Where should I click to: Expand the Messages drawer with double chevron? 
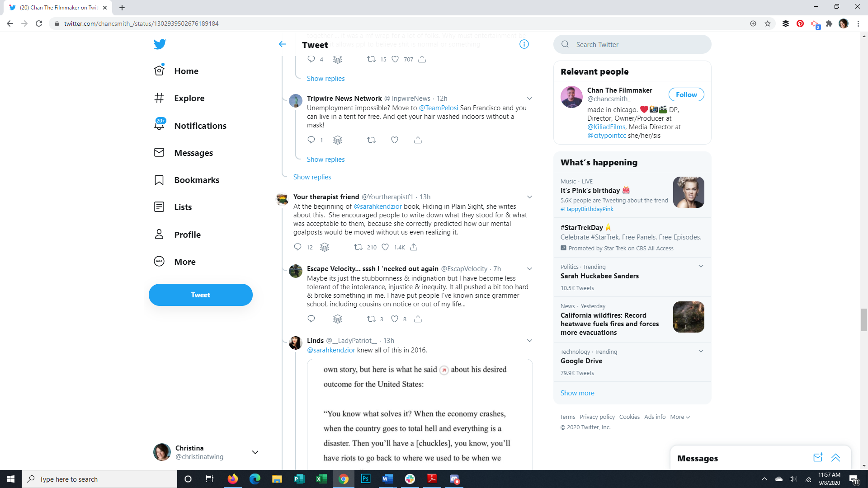pos(835,458)
